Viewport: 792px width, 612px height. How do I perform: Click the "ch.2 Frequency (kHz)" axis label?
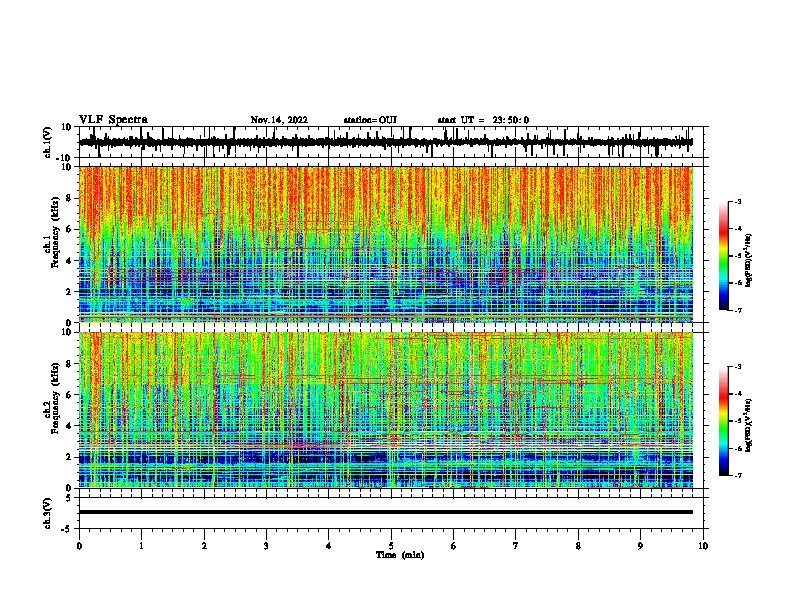[x=51, y=398]
